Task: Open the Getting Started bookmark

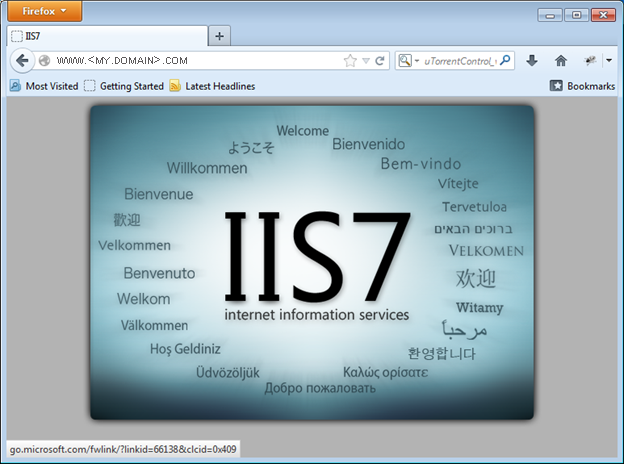Action: click(x=124, y=86)
